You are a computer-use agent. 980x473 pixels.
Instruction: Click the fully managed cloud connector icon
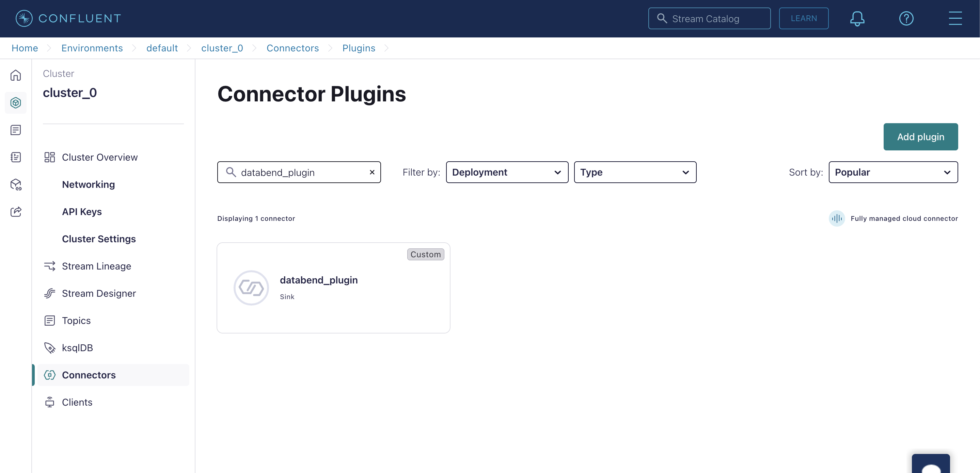coord(837,218)
